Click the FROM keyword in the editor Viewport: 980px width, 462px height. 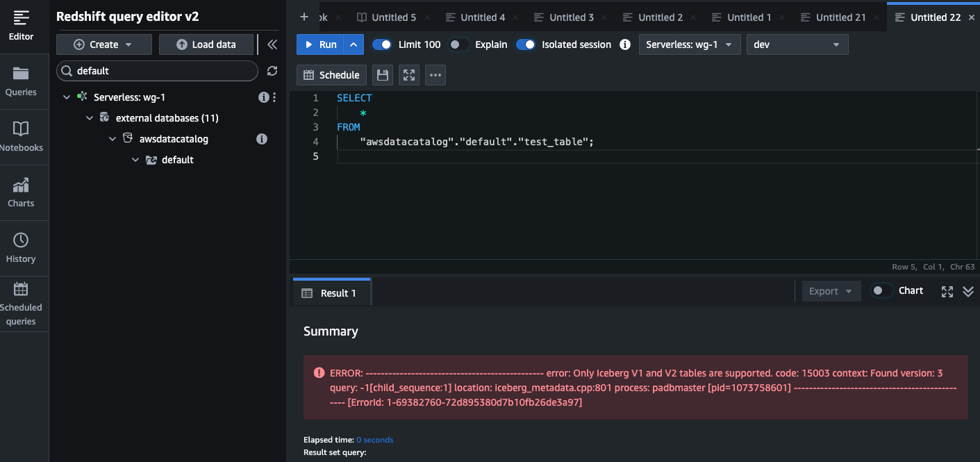[x=349, y=127]
